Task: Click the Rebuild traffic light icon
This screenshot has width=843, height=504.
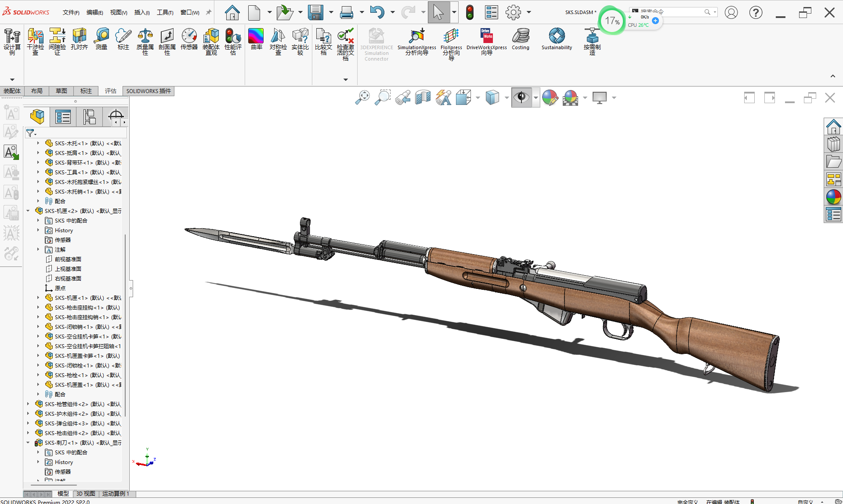Action: click(x=470, y=12)
